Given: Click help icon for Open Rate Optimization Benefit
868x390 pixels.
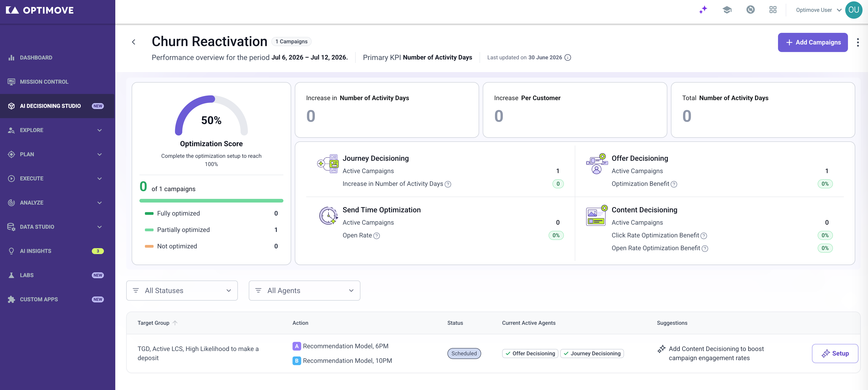Looking at the screenshot, I should (705, 249).
